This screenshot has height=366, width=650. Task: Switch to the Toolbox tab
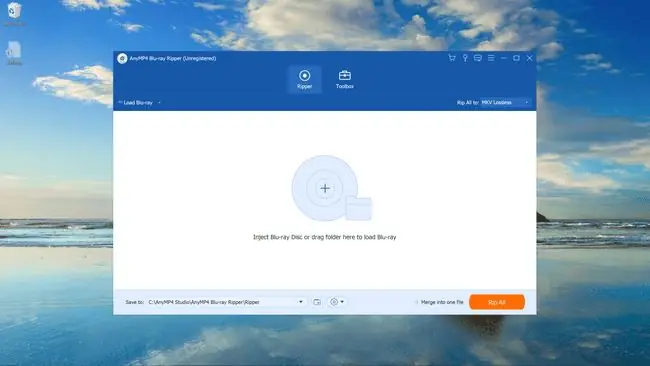click(344, 79)
